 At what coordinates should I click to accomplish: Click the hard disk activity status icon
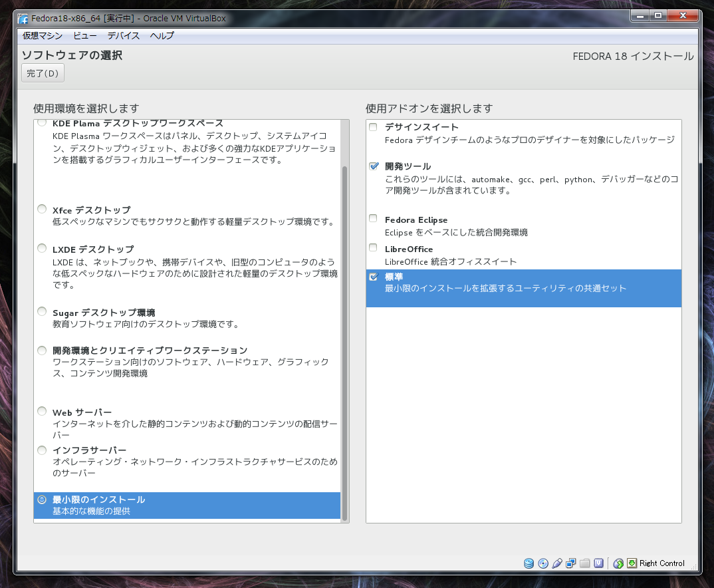[x=529, y=563]
